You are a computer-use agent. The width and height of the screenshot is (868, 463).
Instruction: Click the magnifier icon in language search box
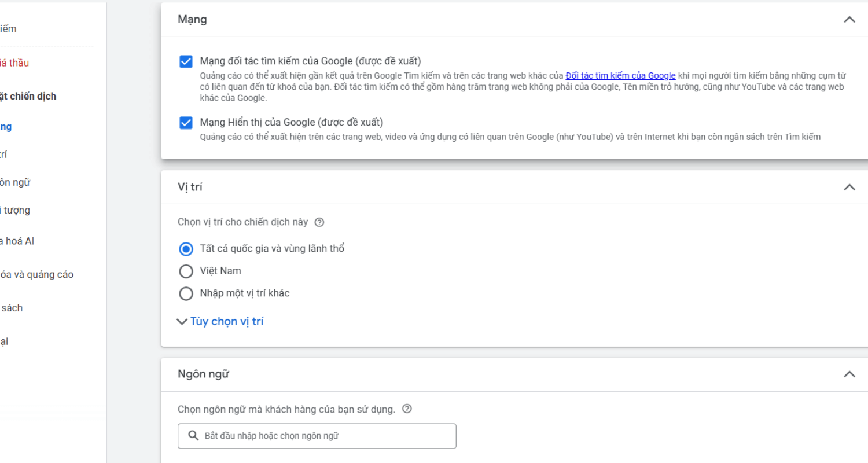193,436
